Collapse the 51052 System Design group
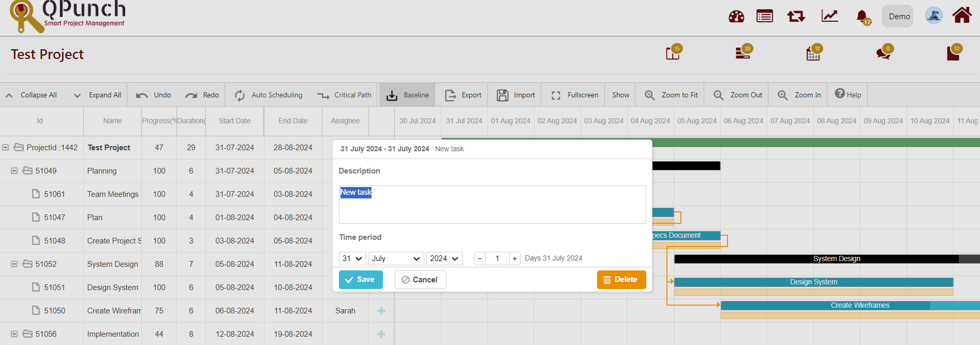Screen dimensions: 980x345 (x=14, y=264)
